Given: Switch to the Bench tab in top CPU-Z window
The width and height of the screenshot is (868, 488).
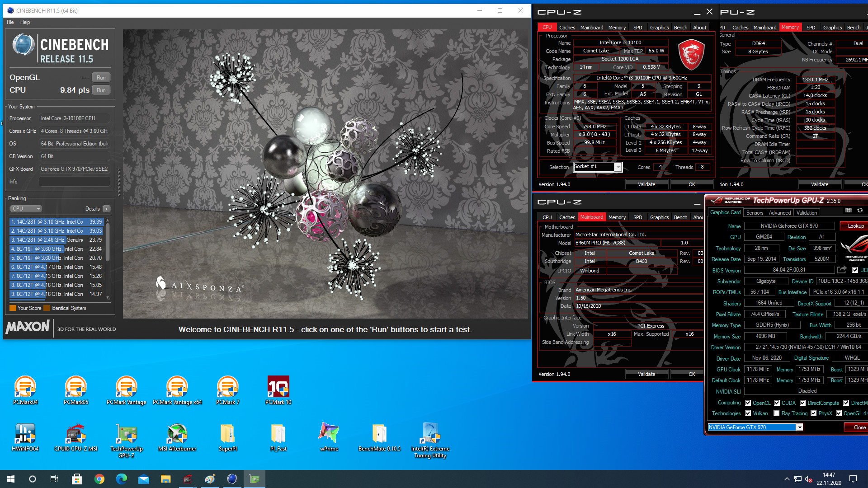Looking at the screenshot, I should [x=680, y=28].
